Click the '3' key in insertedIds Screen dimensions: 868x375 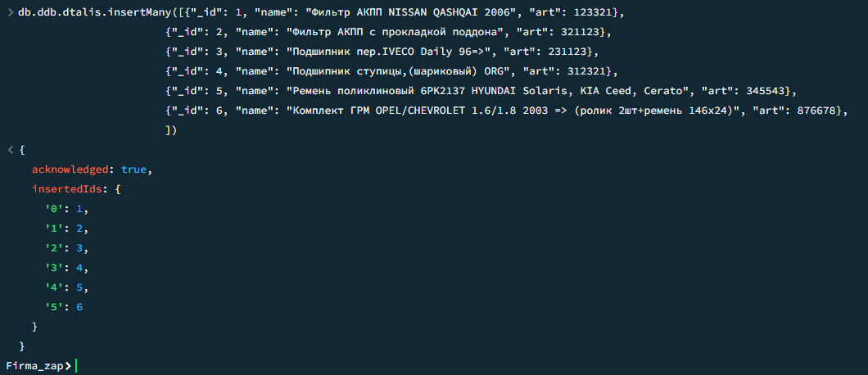(x=52, y=268)
